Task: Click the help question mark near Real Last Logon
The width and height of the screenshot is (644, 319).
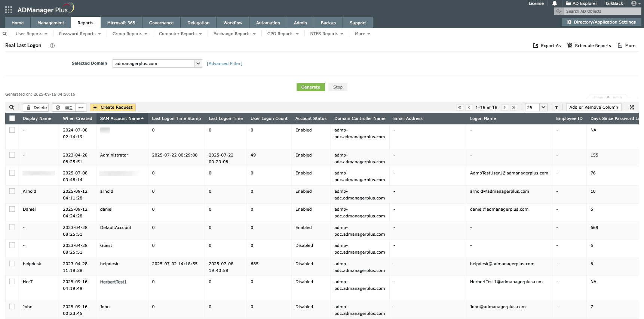Action: click(52, 46)
